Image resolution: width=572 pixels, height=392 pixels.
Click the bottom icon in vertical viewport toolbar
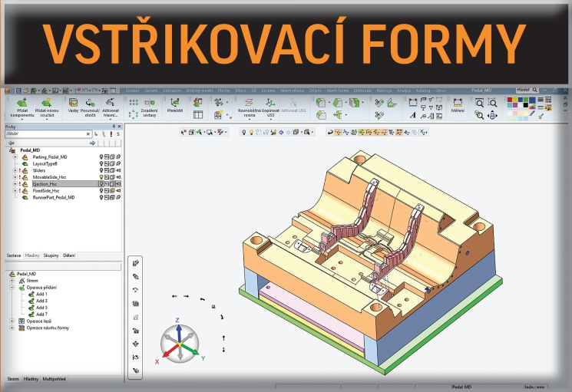135,371
